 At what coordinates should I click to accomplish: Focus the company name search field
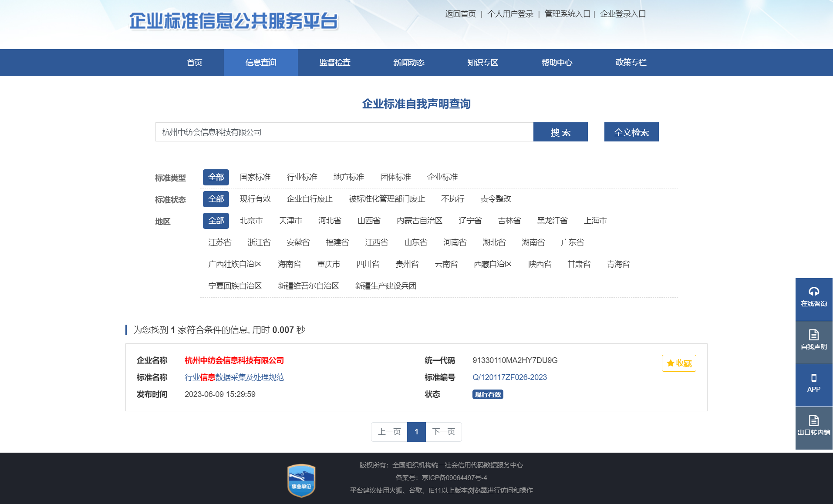(x=344, y=132)
